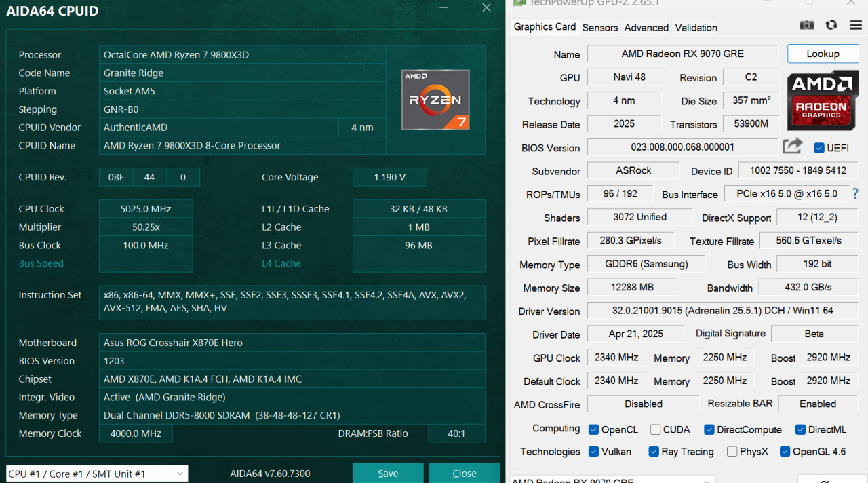Close the AIDA64 CPUID window
Image resolution: width=868 pixels, height=483 pixels.
pos(486,7)
